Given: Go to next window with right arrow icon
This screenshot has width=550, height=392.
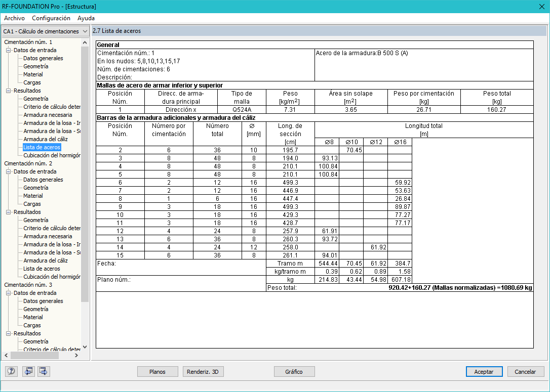Looking at the screenshot, I should pyautogui.click(x=44, y=371).
